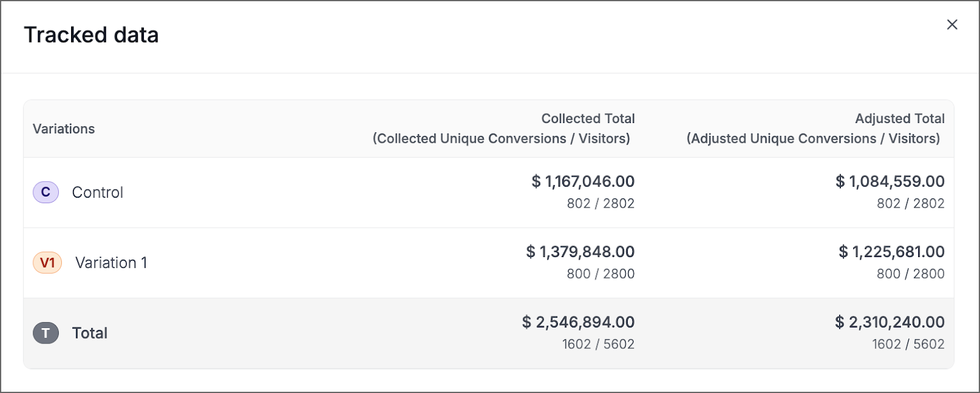The image size is (980, 393).
Task: Click Variation 1 adjusted total $1,225,681.00
Action: (x=891, y=252)
